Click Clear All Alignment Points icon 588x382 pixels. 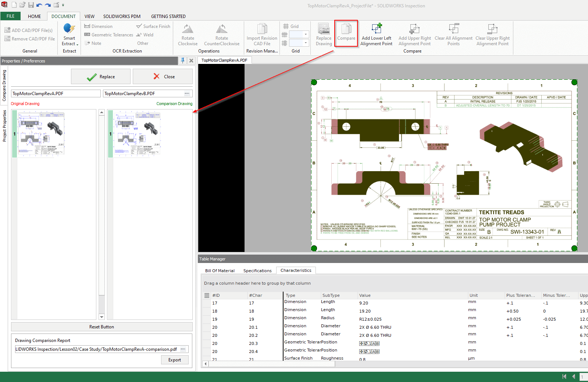453,29
